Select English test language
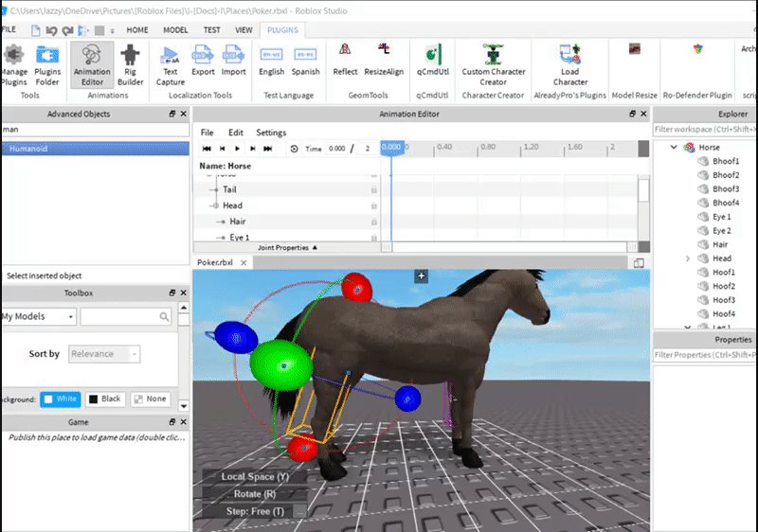 tap(271, 60)
